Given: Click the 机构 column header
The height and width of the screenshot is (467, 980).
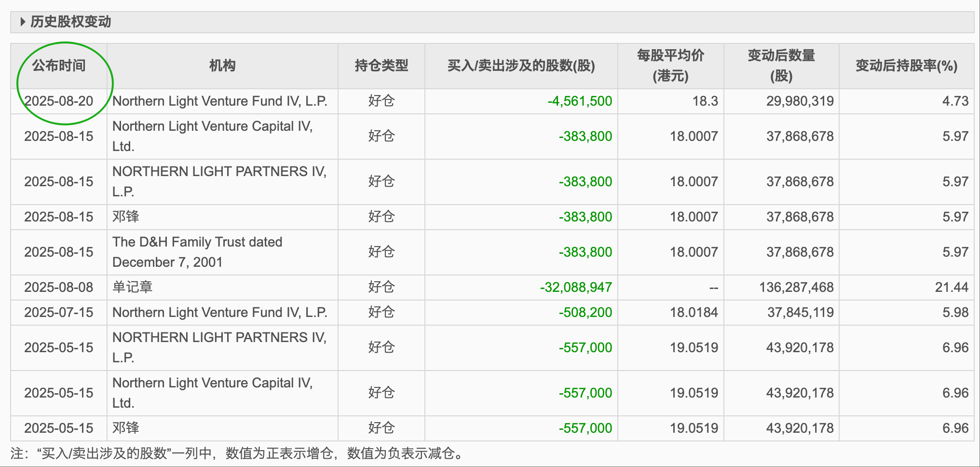Looking at the screenshot, I should click(x=222, y=66).
